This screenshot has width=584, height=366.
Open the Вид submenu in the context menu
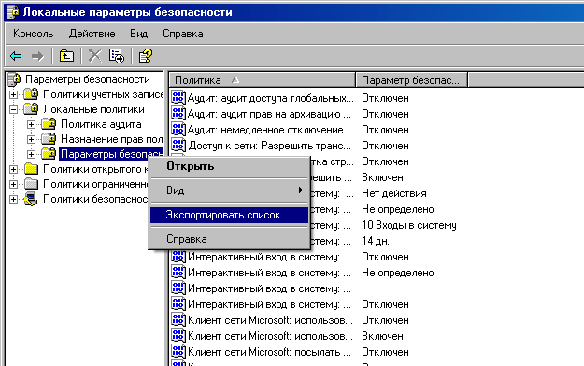pyautogui.click(x=229, y=190)
